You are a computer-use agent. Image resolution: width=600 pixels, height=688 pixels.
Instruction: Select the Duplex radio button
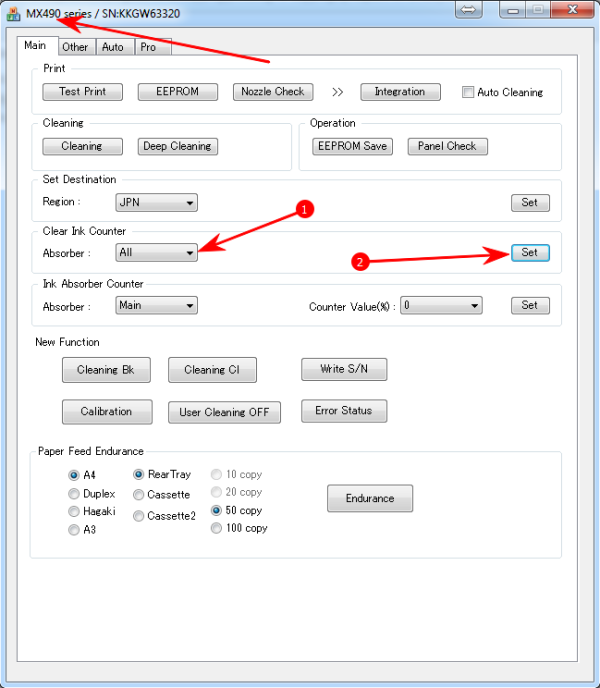coord(74,494)
